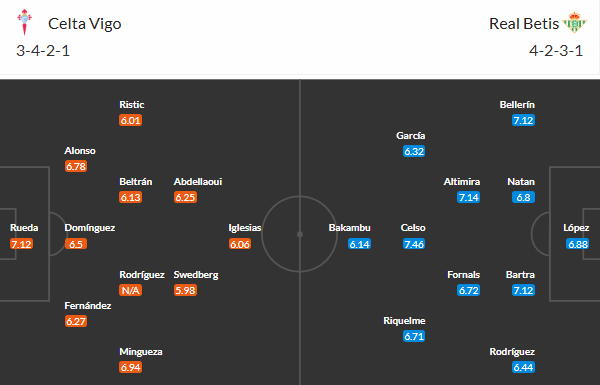This screenshot has height=385, width=600.
Task: Click the Real Betis club crest icon
Action: pyautogui.click(x=574, y=22)
